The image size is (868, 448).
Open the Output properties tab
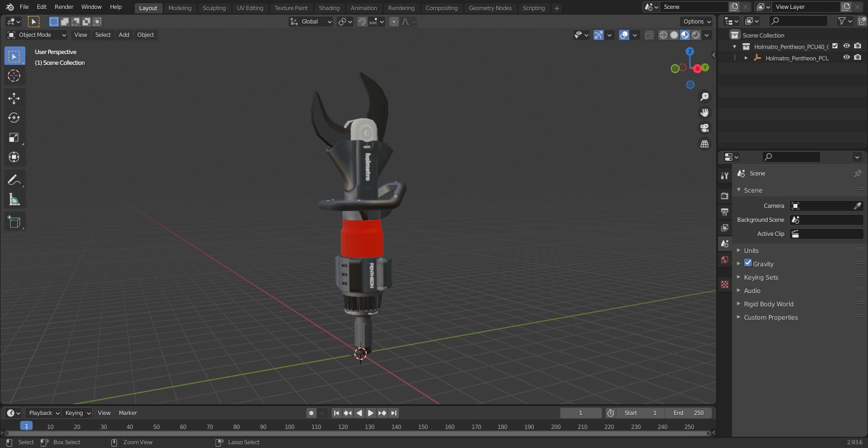(724, 212)
